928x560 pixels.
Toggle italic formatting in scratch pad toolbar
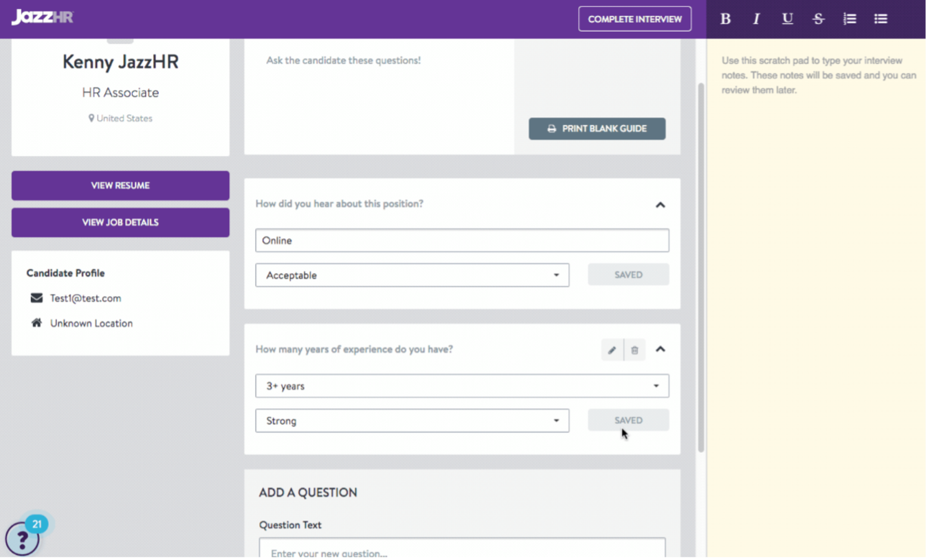tap(756, 19)
